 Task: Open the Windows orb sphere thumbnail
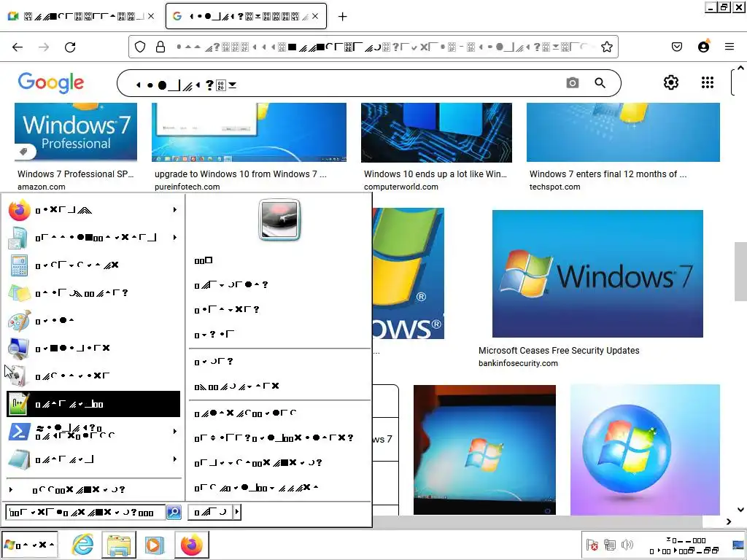(645, 449)
